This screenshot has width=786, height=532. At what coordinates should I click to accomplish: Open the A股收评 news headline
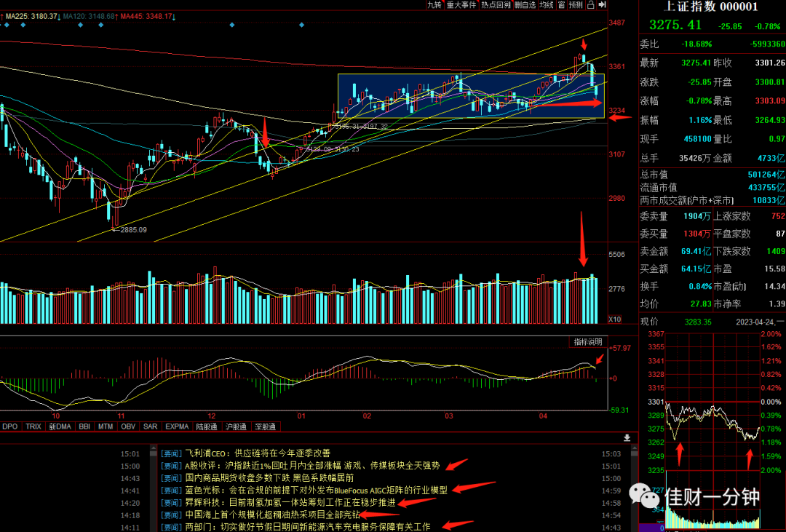[x=312, y=466]
